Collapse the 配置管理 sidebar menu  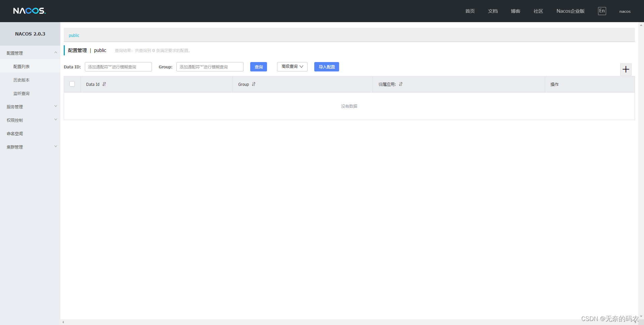tap(30, 53)
